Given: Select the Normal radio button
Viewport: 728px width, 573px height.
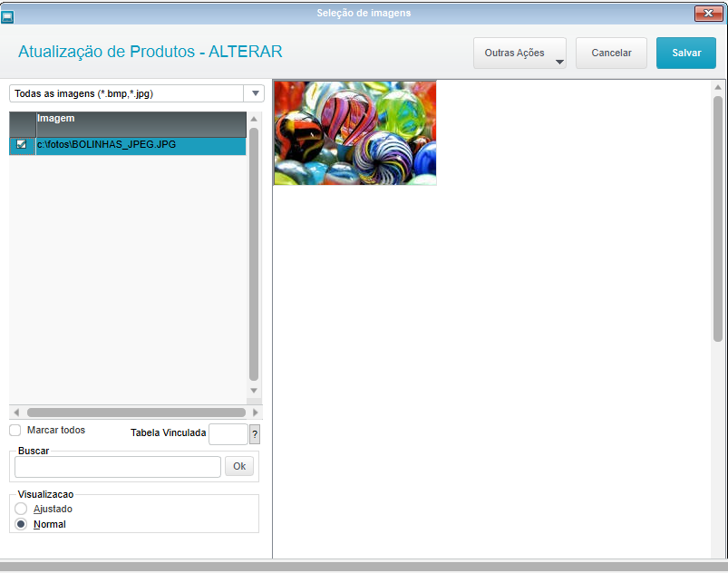Looking at the screenshot, I should tap(21, 524).
